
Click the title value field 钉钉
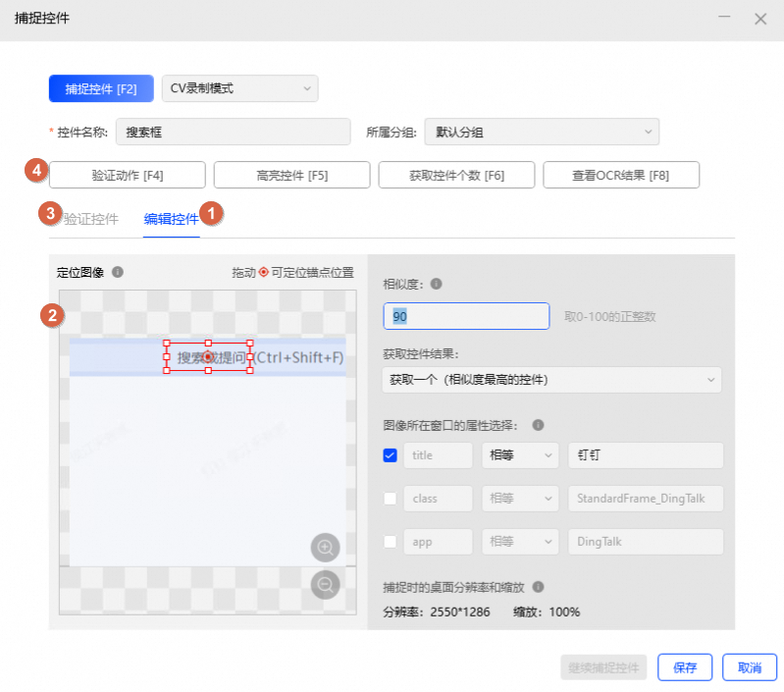[x=646, y=455]
